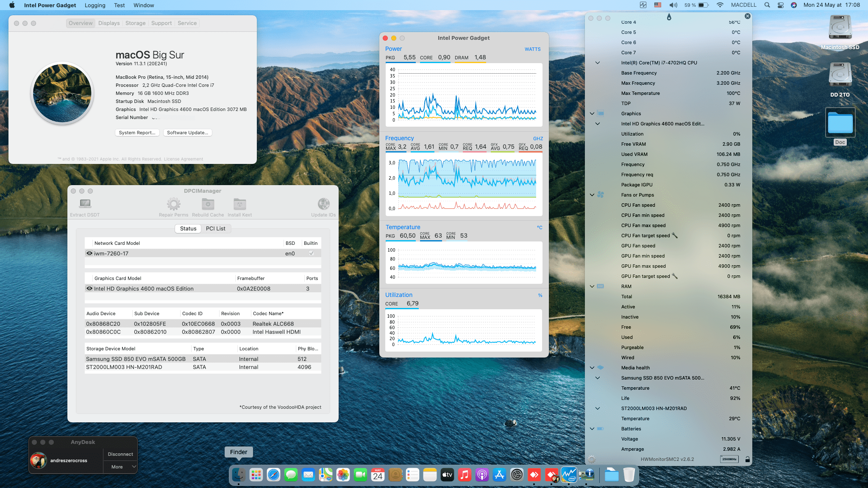Open System Preferences from the Dock
Viewport: 868px width, 488px height.
pyautogui.click(x=517, y=475)
